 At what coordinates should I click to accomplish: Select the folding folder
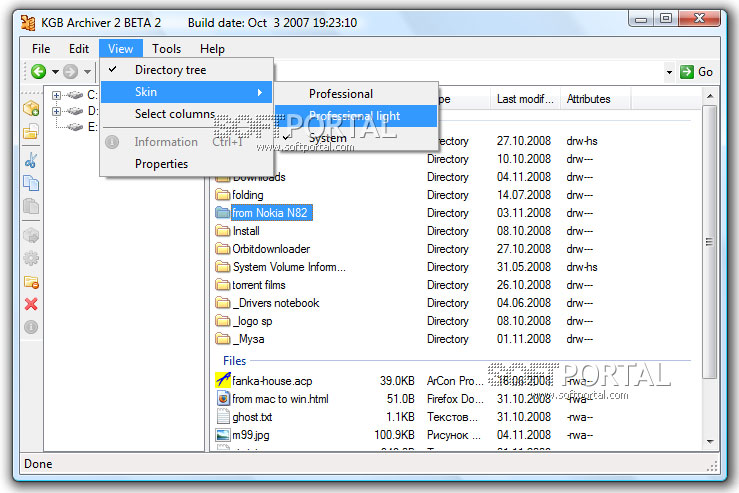coord(248,195)
